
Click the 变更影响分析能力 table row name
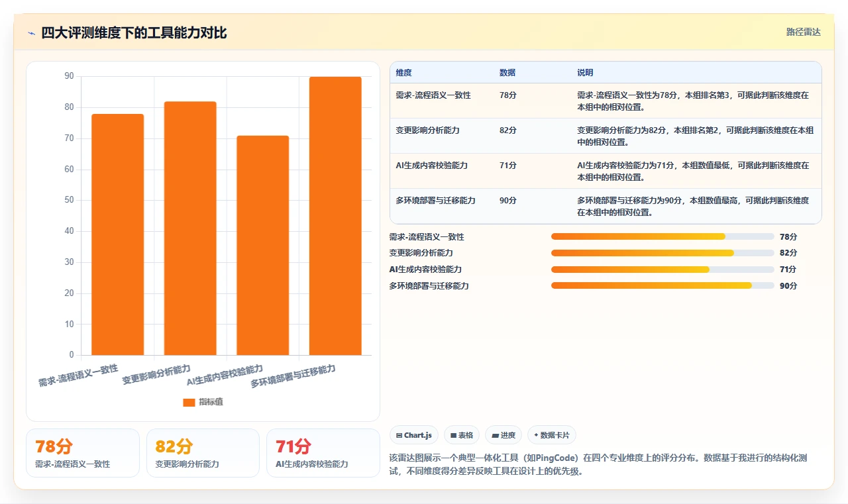coord(427,130)
